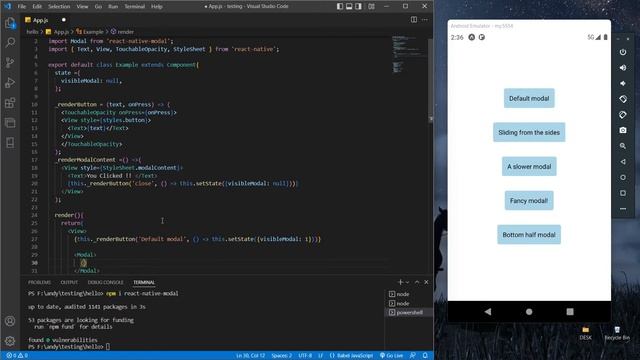Click emulator volume down button
Image resolution: width=640 pixels, height=360 pixels.
click(623, 83)
